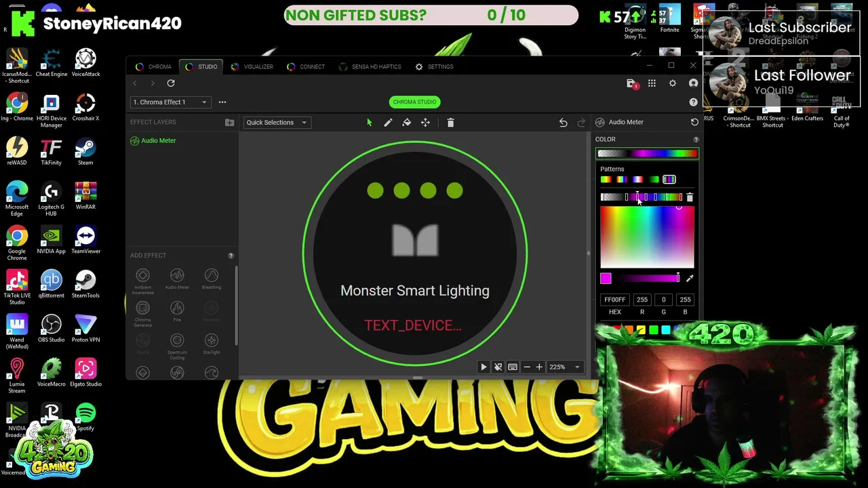The image size is (868, 488).
Task: Open the VISUALIZER tab
Action: pyautogui.click(x=252, y=66)
